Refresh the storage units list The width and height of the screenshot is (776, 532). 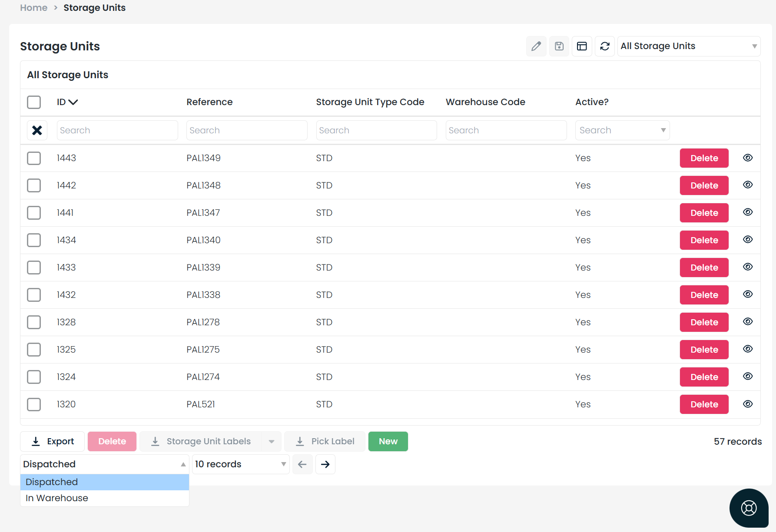605,46
